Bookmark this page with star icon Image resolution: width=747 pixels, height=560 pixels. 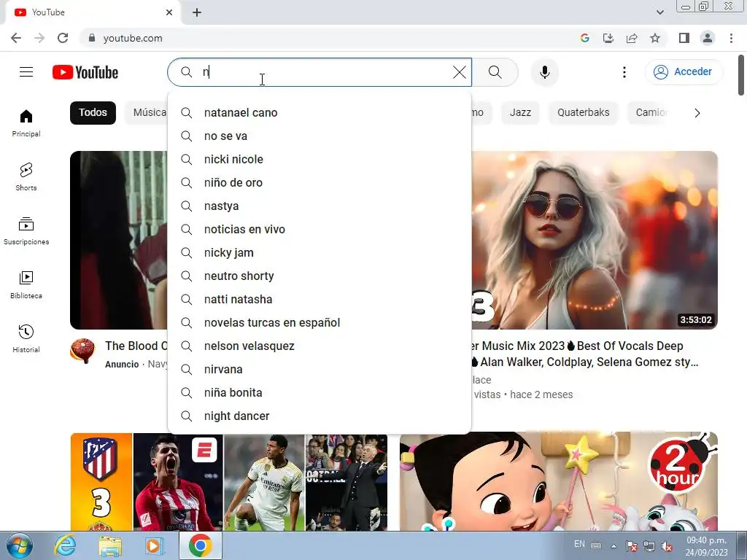(x=655, y=38)
